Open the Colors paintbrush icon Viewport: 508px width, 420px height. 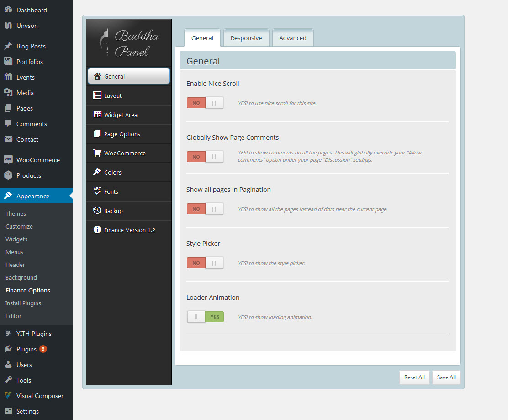(97, 172)
